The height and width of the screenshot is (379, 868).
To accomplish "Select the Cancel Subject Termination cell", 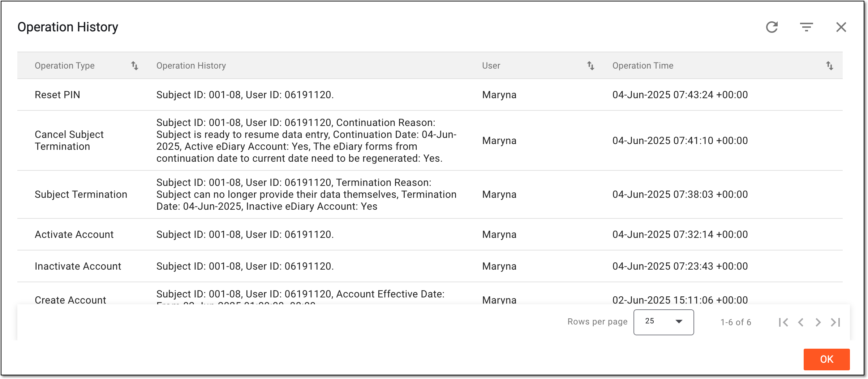I will tap(69, 140).
